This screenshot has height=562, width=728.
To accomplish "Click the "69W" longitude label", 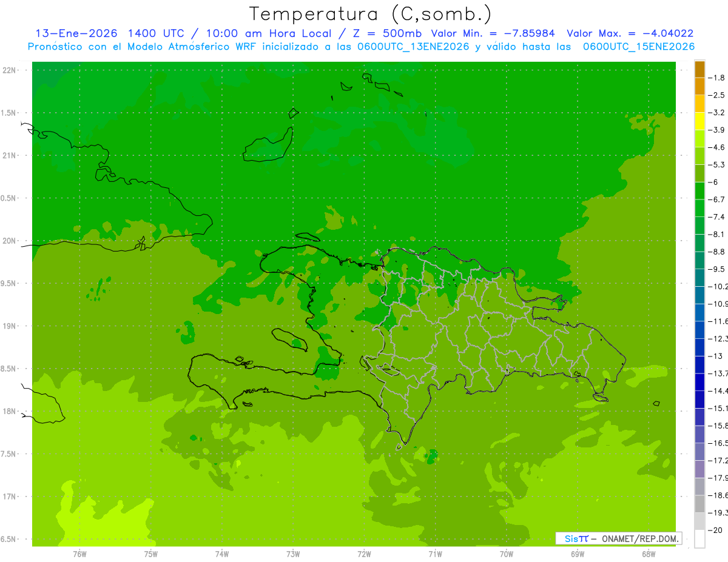I will coord(578,554).
